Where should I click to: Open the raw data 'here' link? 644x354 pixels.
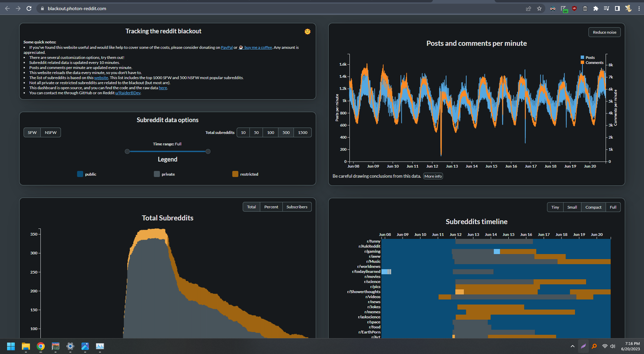pyautogui.click(x=163, y=88)
